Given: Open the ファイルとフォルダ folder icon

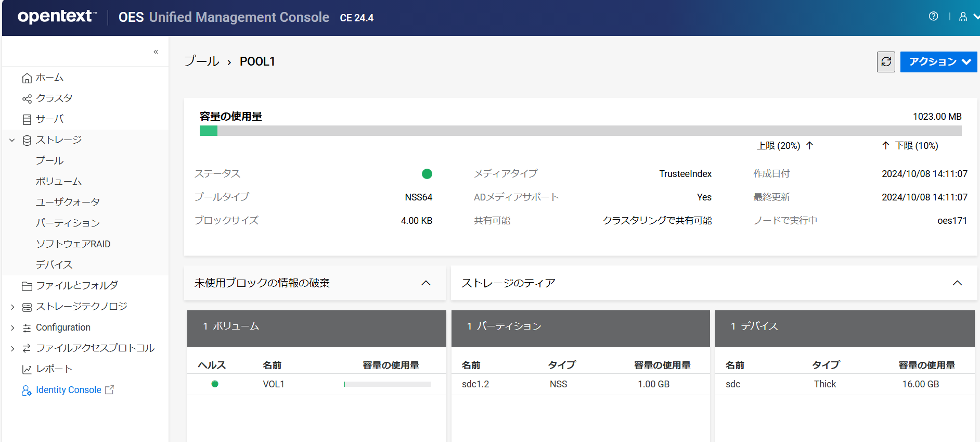Looking at the screenshot, I should [27, 286].
